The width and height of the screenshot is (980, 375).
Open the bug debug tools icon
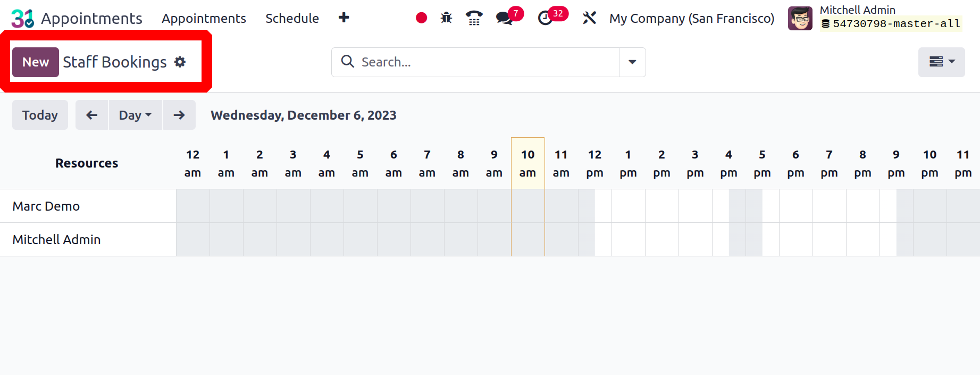tap(447, 18)
